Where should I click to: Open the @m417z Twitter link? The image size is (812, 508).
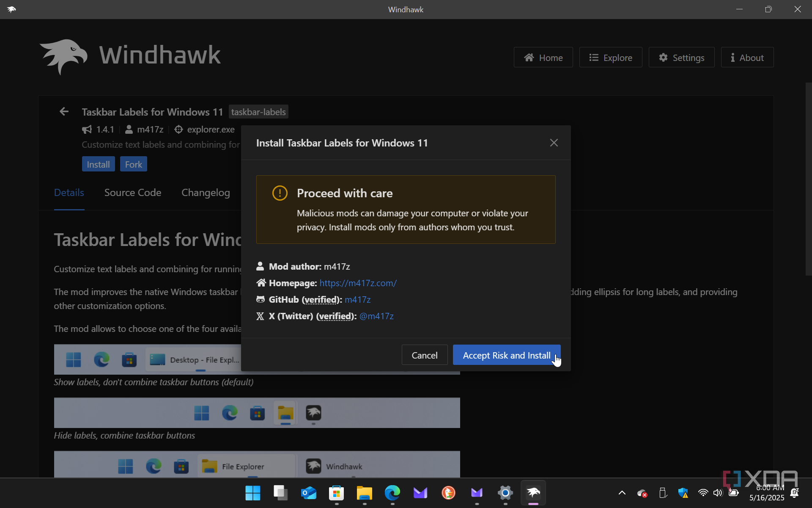(376, 316)
